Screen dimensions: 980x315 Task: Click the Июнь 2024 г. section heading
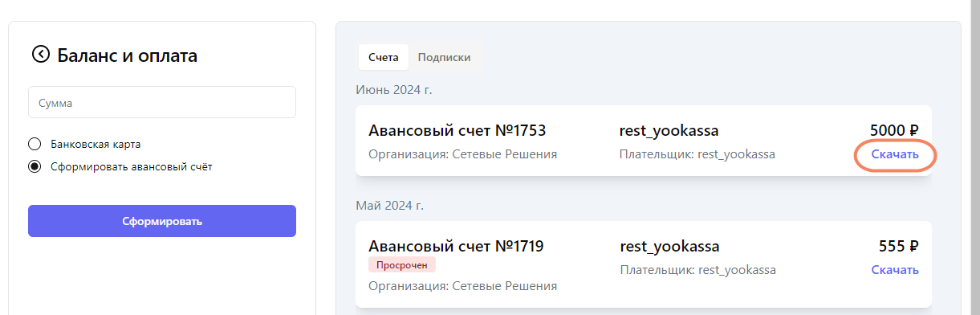pos(394,89)
